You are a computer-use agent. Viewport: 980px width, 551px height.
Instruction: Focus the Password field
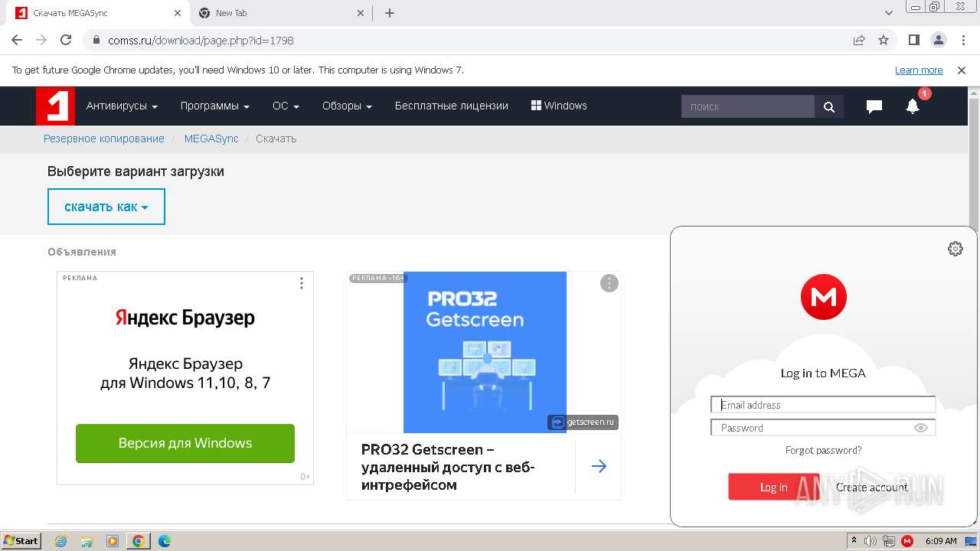pos(823,428)
